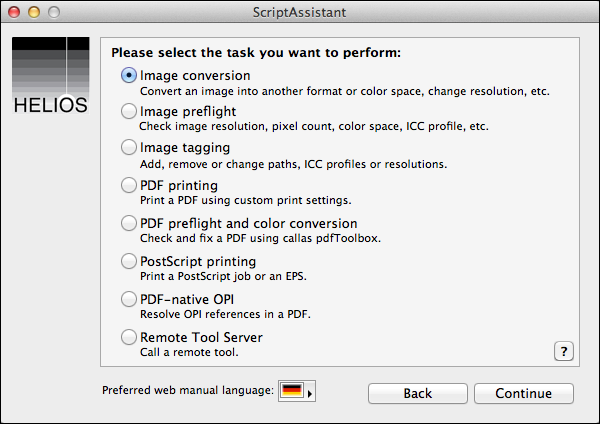Click the 'Preferred web manual language:' label

[x=188, y=390]
